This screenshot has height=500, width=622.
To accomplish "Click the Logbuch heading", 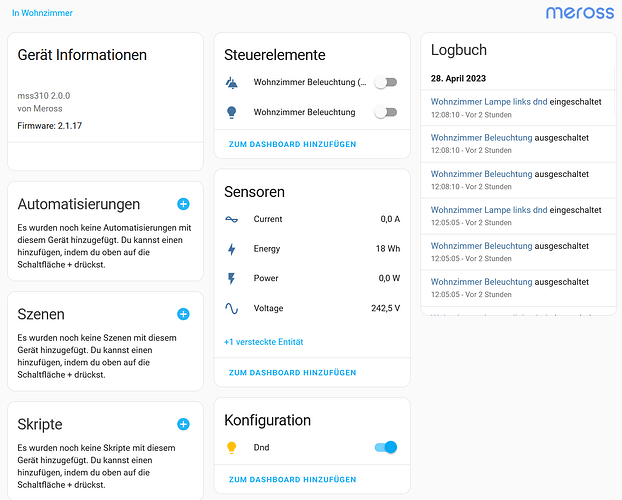I will (x=459, y=50).
